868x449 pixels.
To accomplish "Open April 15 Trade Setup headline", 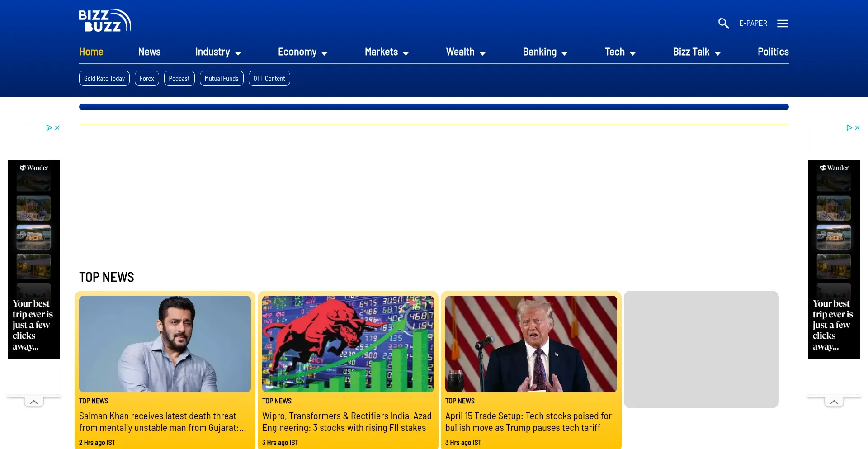I will (528, 422).
